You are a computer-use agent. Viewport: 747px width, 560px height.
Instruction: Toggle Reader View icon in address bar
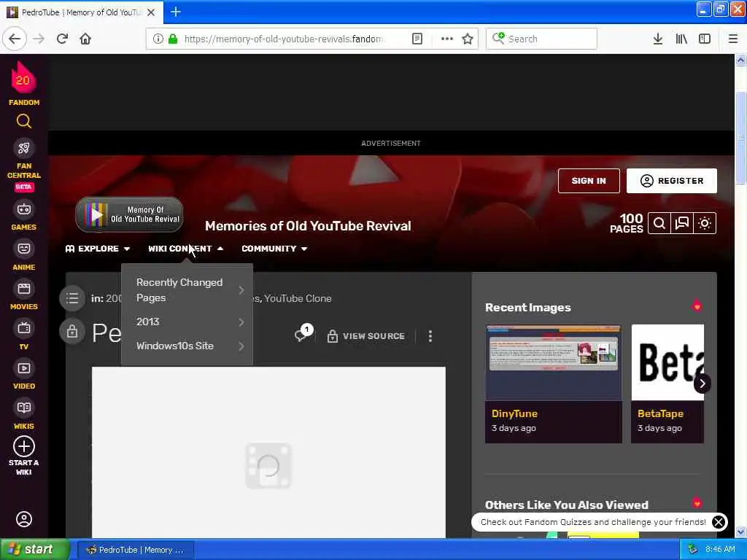click(x=417, y=39)
